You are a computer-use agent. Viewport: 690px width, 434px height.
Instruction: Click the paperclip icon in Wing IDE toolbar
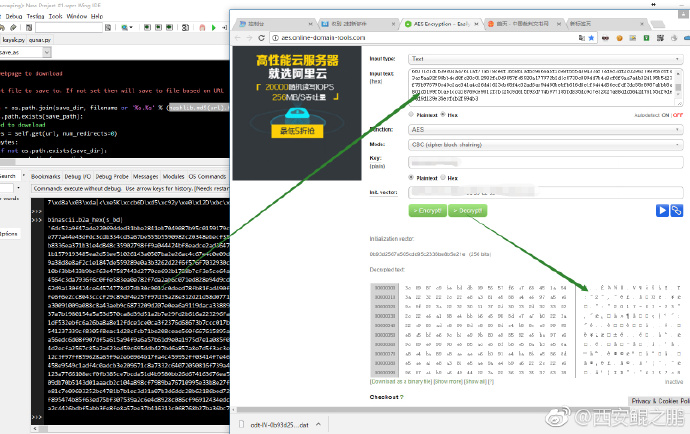[x=13, y=27]
